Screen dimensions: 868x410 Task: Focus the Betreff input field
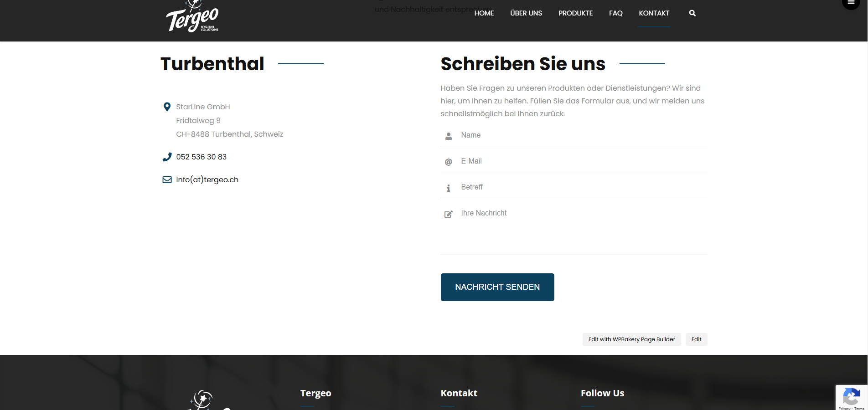(x=574, y=187)
